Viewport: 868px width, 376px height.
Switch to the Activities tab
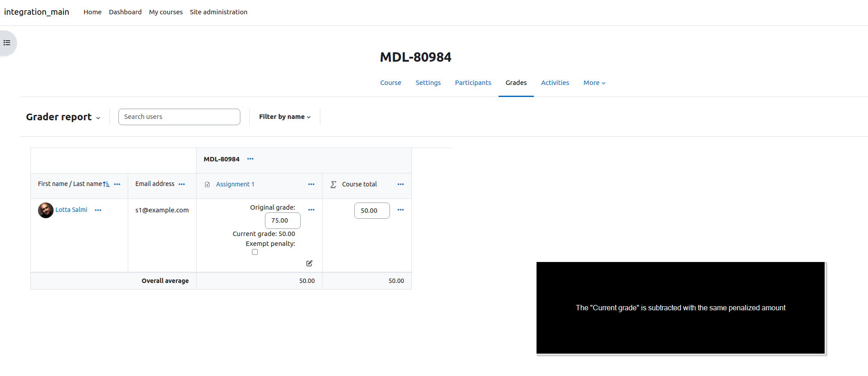click(x=555, y=83)
